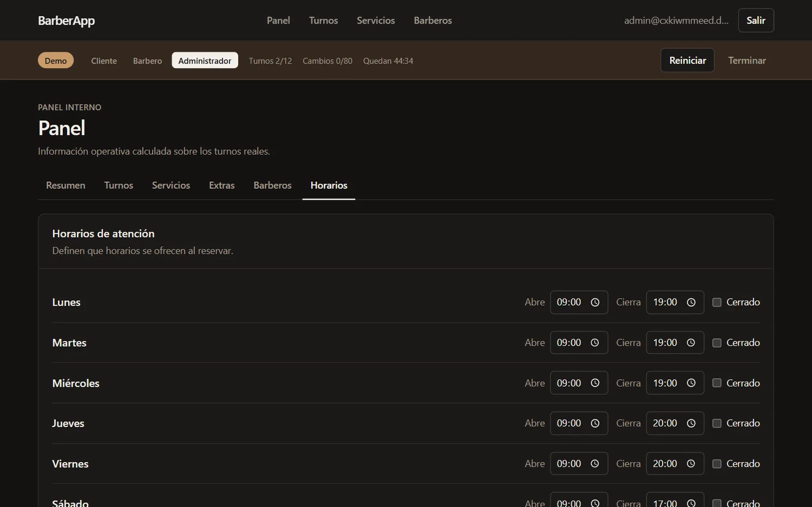Switch demo role to Cliente
812x507 pixels.
pos(104,61)
